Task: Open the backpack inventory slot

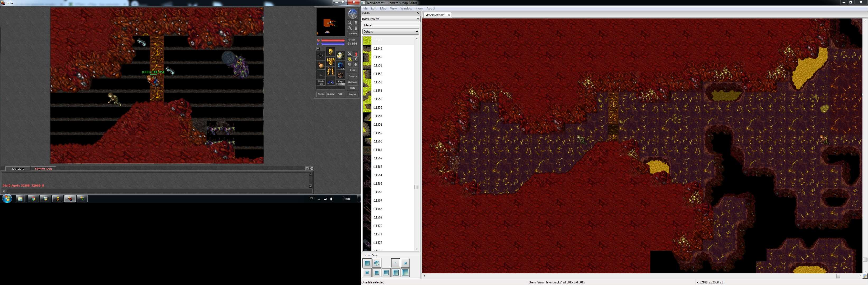Action: pyautogui.click(x=340, y=55)
